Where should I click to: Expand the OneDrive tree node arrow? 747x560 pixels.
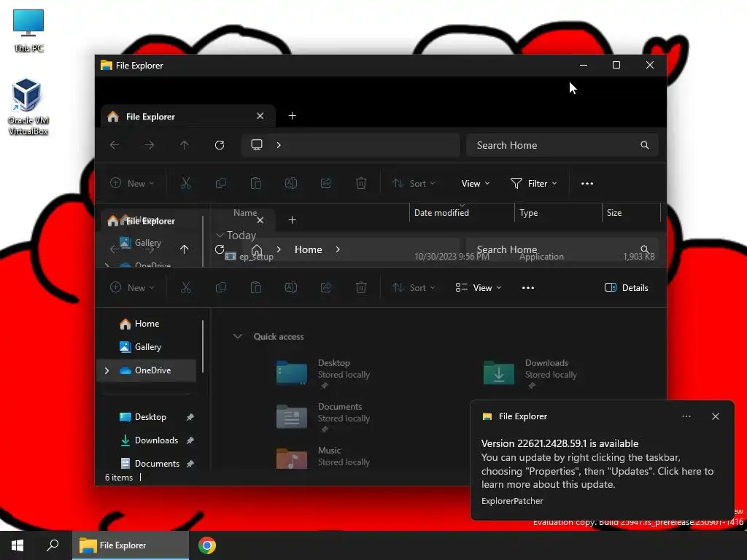pyautogui.click(x=107, y=370)
